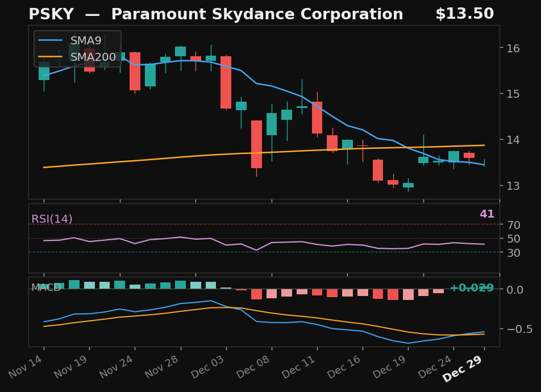Screen dimensions: 541x392
Task: Click the Dec 08 date label
Action: (253, 366)
